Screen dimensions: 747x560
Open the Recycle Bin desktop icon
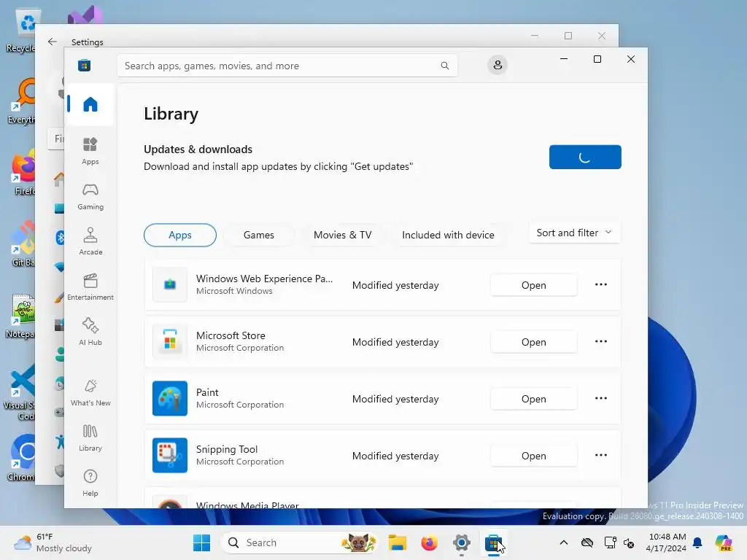[x=22, y=31]
